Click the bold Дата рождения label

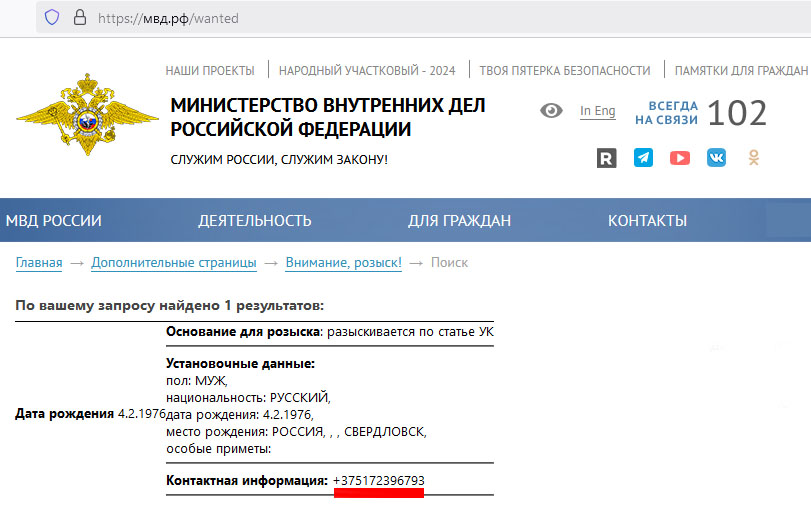point(65,414)
